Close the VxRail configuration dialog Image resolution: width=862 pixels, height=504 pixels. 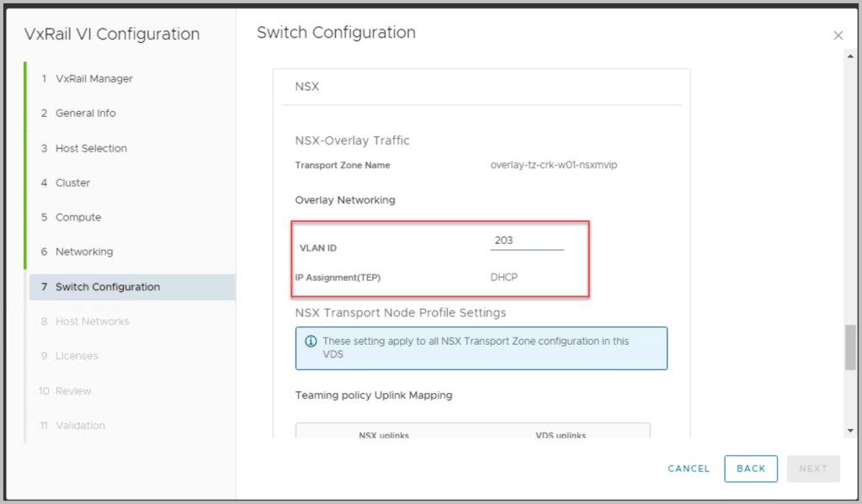[838, 35]
